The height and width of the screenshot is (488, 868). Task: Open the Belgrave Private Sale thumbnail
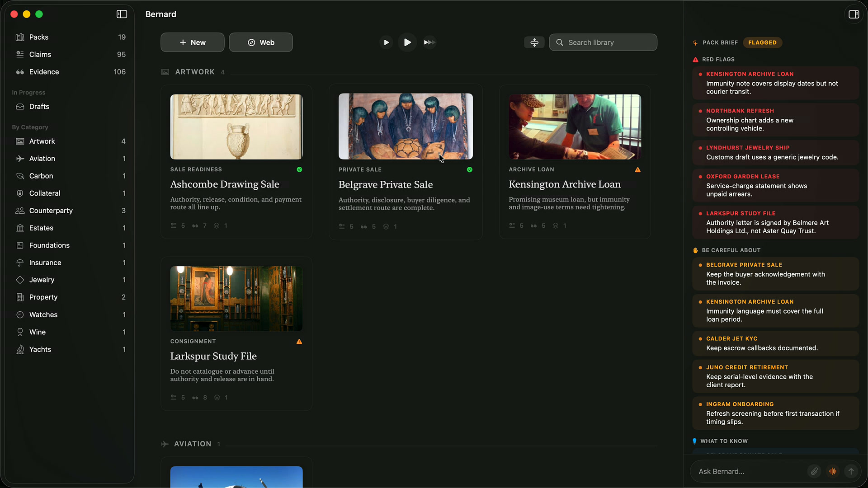(x=406, y=127)
